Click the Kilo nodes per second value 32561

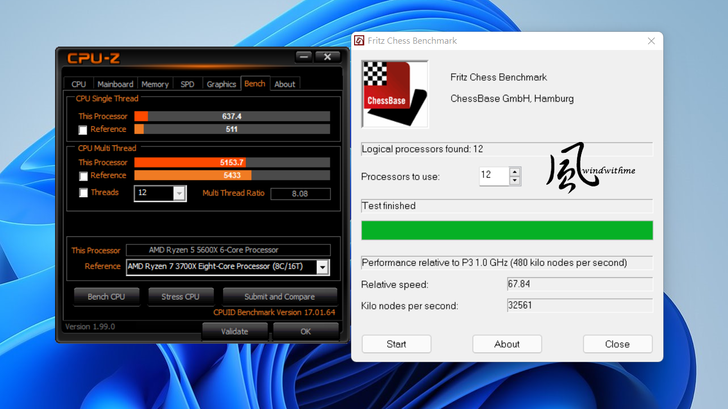[x=580, y=305]
